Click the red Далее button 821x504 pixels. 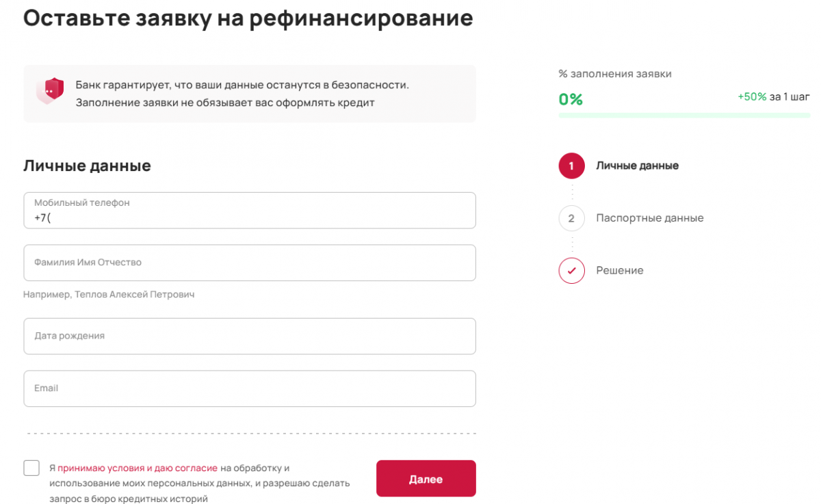[x=426, y=479]
